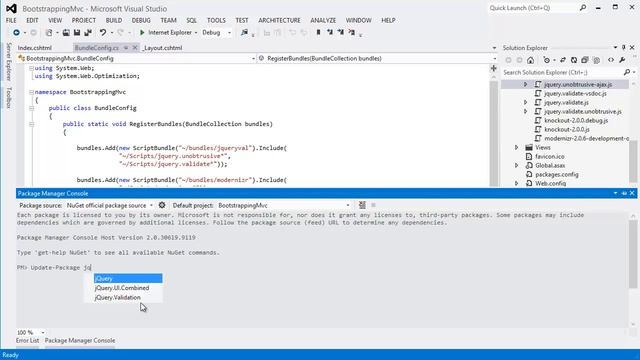Collapse the namespace BootstrappingMvc code block

tap(31, 92)
